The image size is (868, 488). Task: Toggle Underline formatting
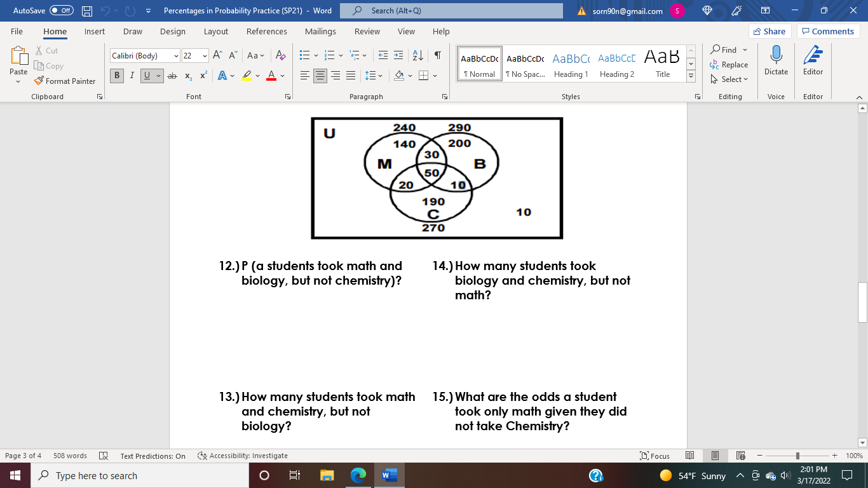click(147, 76)
